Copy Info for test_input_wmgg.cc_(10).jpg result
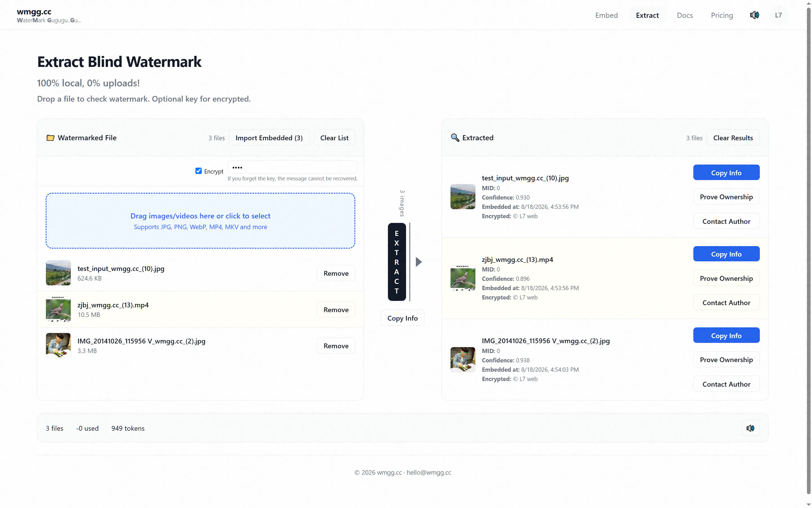 (x=726, y=172)
